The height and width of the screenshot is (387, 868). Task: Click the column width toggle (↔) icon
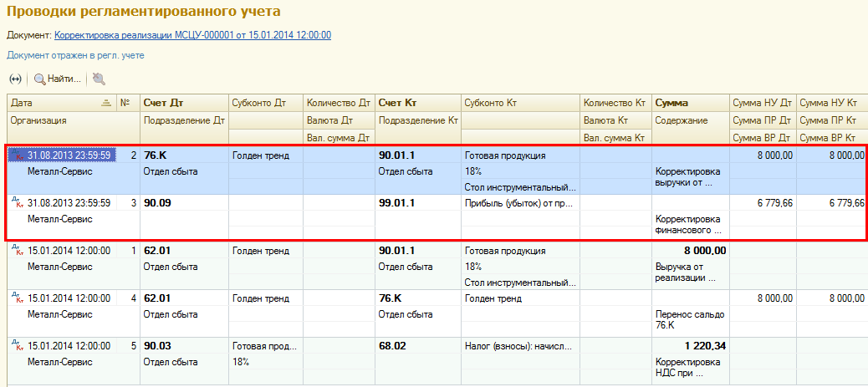click(16, 79)
